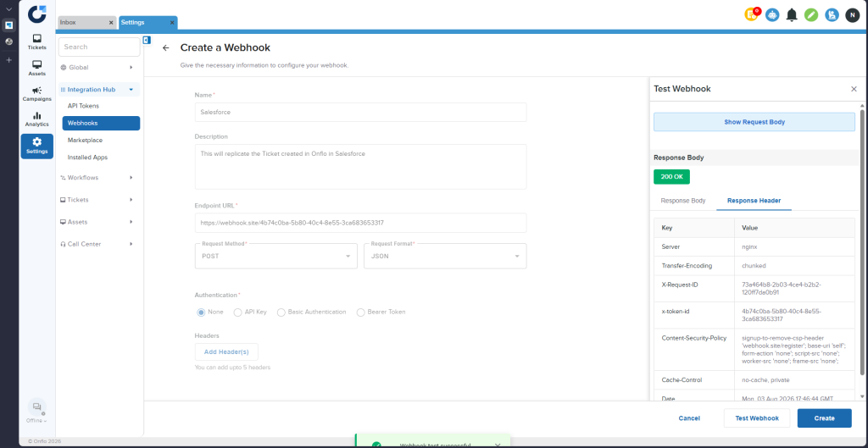
Task: Click the 'chunked' Transfer-Encoding value
Action: (x=754, y=266)
